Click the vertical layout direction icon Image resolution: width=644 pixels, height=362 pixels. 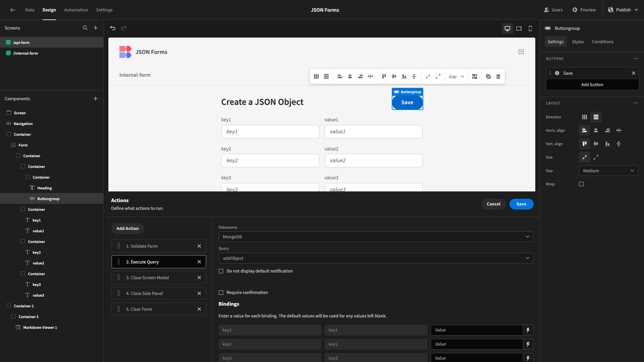596,117
